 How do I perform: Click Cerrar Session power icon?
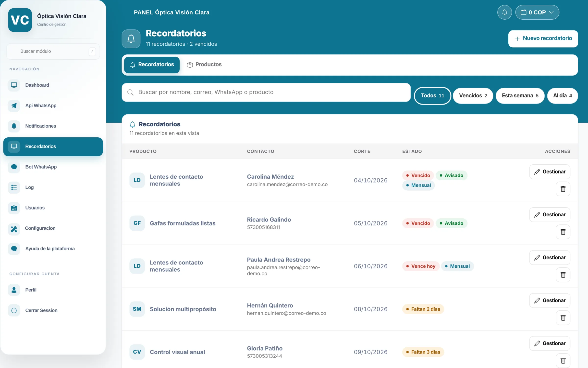click(14, 310)
